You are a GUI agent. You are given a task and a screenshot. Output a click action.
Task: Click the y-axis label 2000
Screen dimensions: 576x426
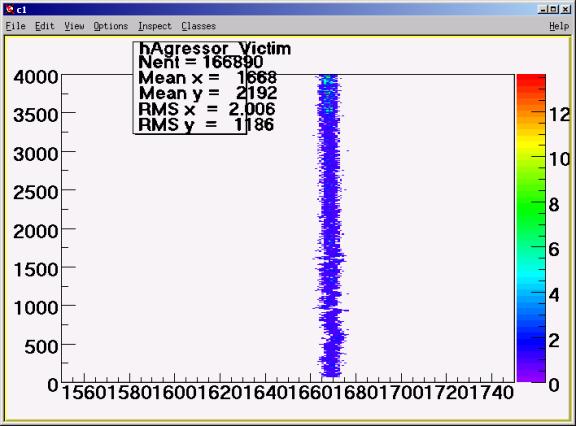click(36, 231)
